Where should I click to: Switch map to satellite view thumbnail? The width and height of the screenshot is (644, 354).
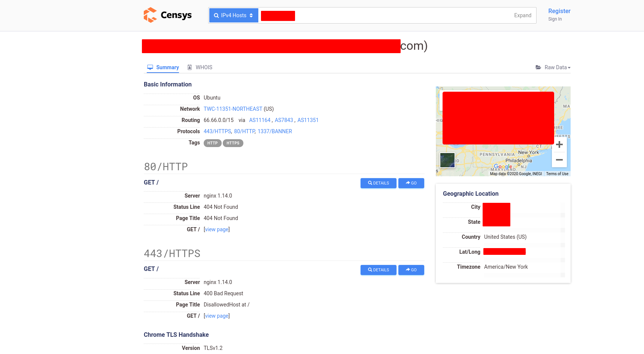point(447,160)
